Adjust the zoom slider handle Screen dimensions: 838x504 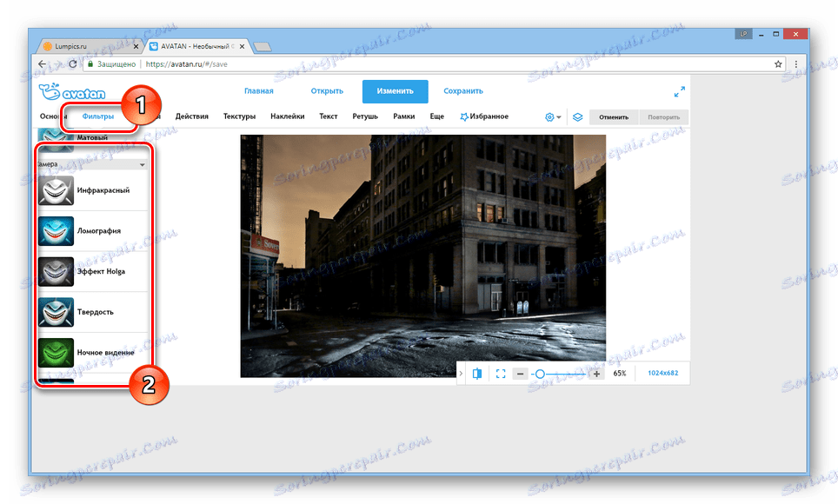[540, 375]
